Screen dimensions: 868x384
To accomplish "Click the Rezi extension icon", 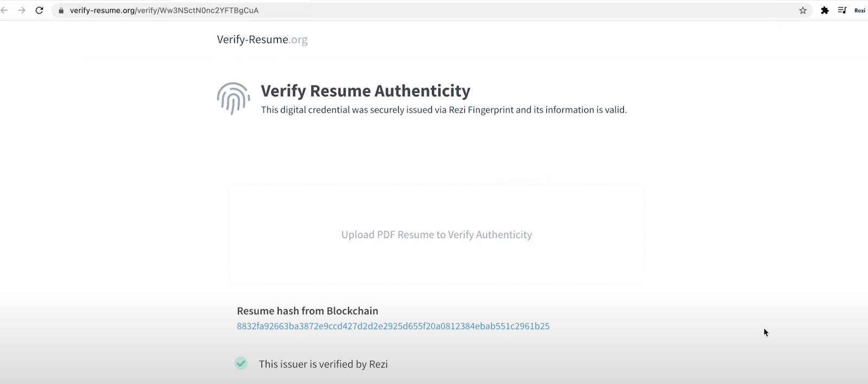I will point(860,10).
